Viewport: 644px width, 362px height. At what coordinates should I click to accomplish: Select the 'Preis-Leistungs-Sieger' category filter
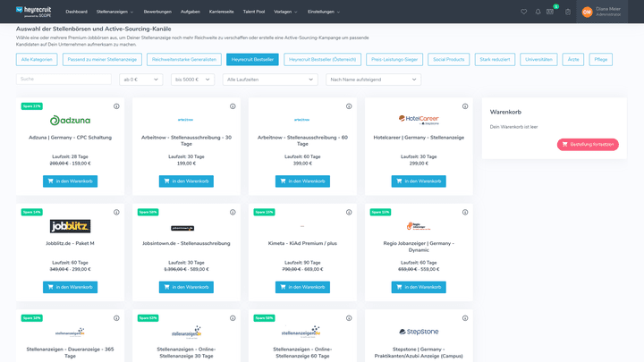[394, 60]
